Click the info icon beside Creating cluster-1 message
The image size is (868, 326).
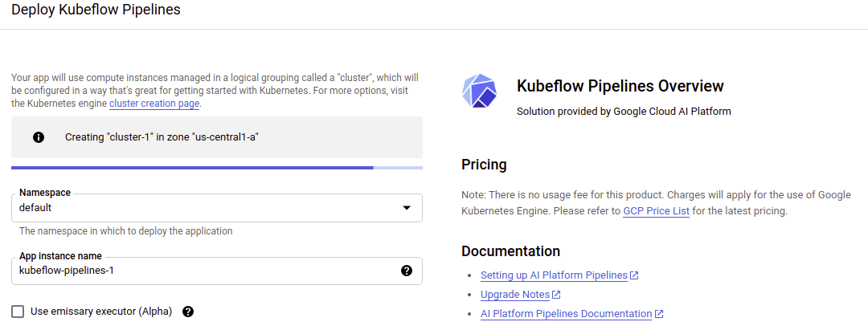pos(39,137)
